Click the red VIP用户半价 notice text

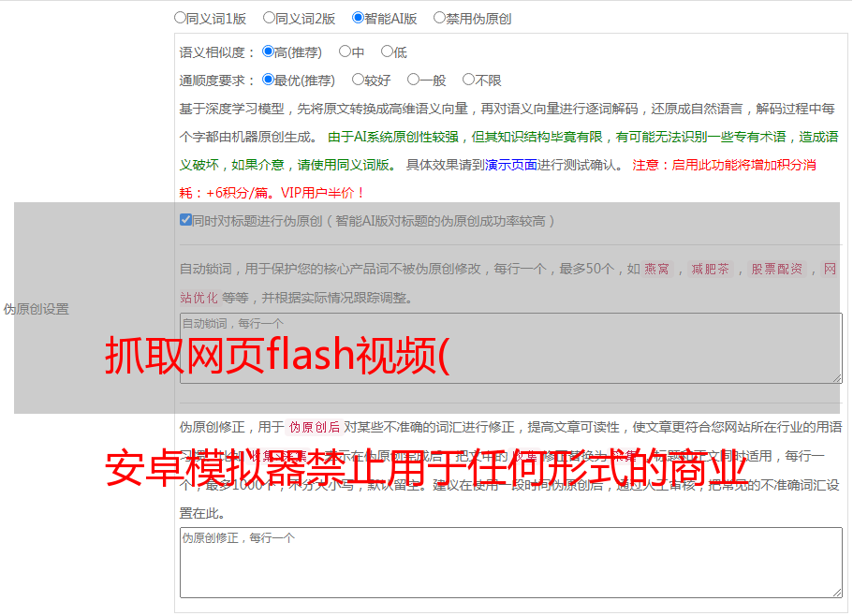322,193
